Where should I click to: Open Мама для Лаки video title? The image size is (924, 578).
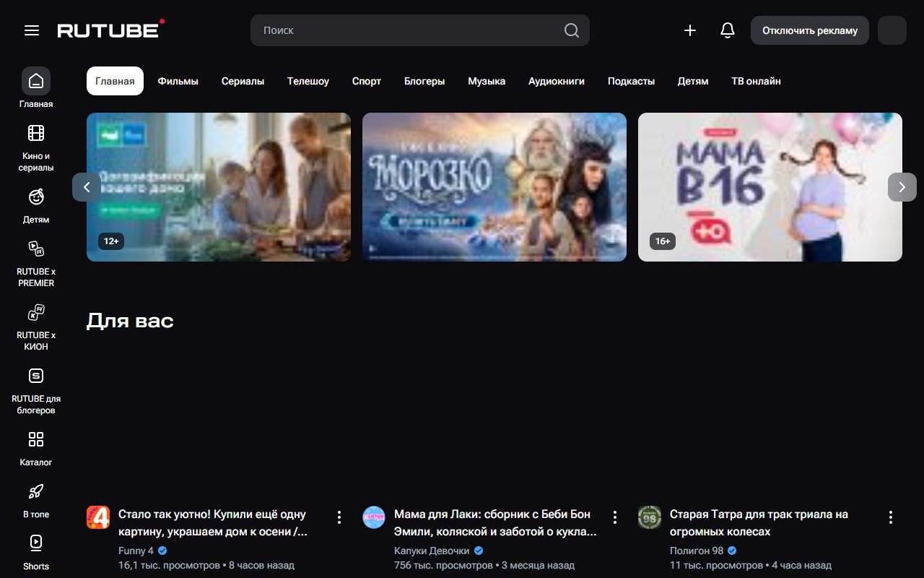click(x=495, y=523)
